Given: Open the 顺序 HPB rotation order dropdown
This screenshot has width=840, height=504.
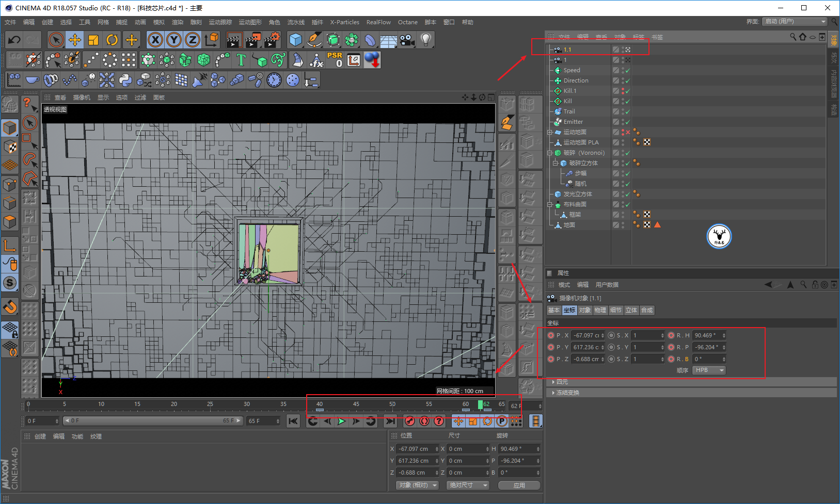Looking at the screenshot, I should coord(708,370).
